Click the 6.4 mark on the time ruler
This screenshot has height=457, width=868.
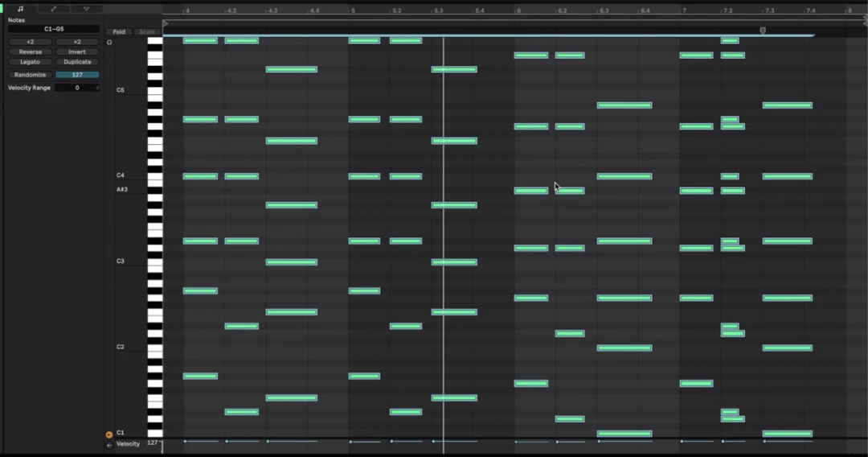tap(645, 10)
